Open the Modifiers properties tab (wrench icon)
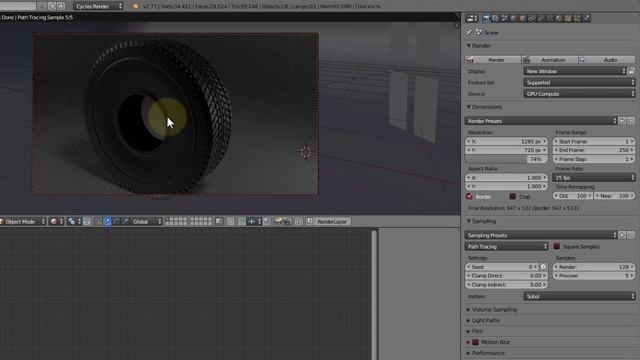This screenshot has width=640, height=360. (x=541, y=18)
